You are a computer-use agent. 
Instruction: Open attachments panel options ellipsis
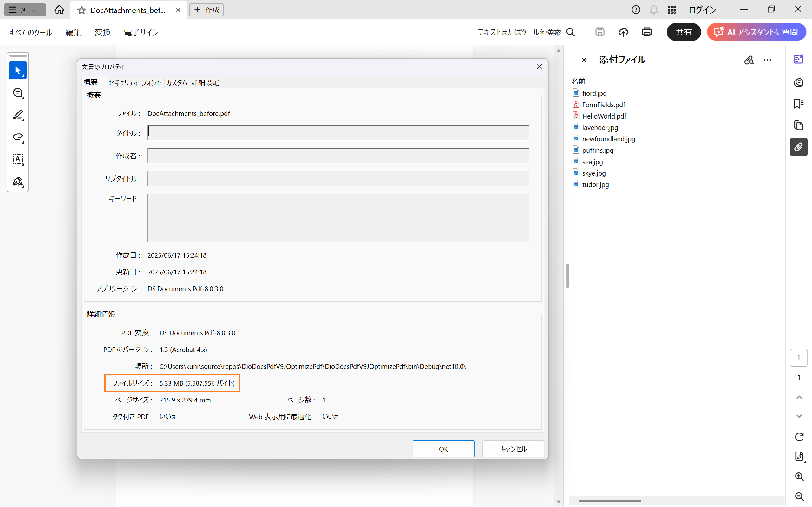[767, 60]
